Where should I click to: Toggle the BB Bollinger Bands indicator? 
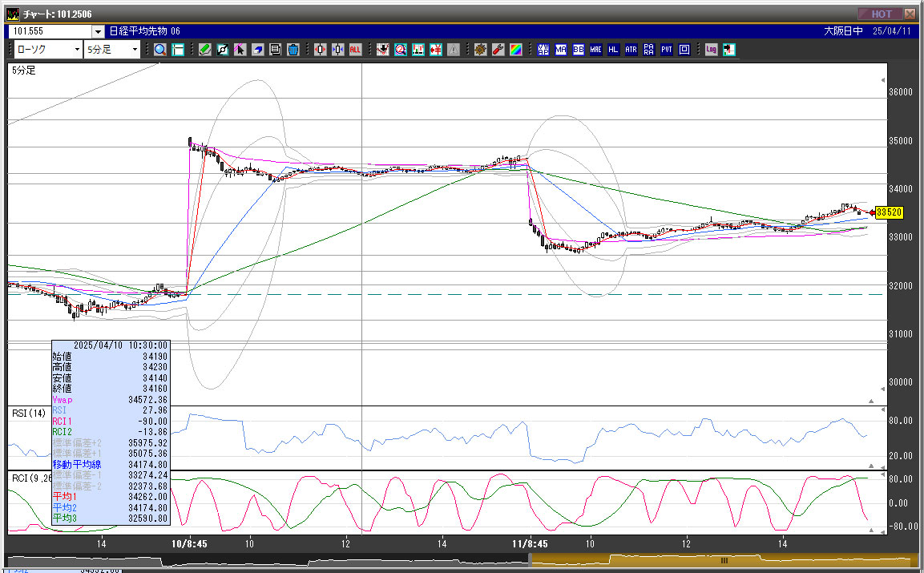point(578,50)
